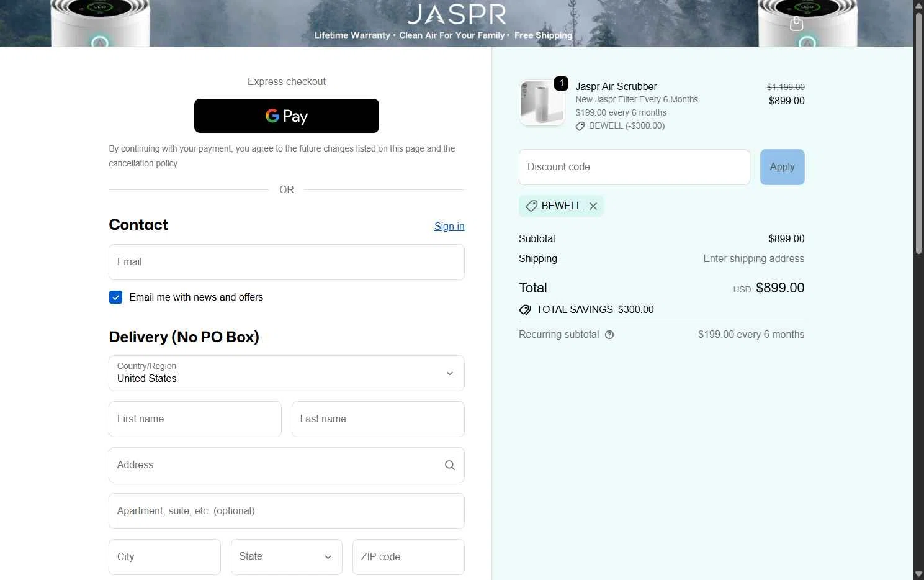Click the TOTAL SAVINGS tag icon
Screen dimensions: 924x580
click(x=525, y=310)
